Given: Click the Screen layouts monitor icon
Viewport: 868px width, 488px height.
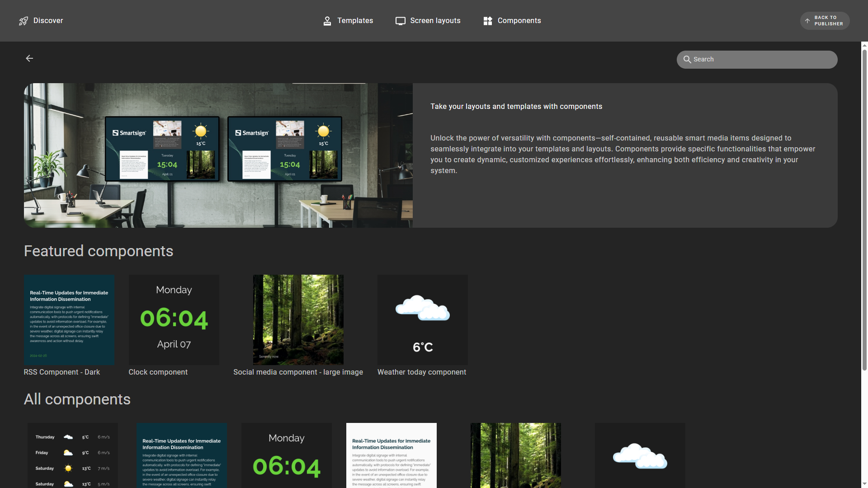Looking at the screenshot, I should click(401, 21).
